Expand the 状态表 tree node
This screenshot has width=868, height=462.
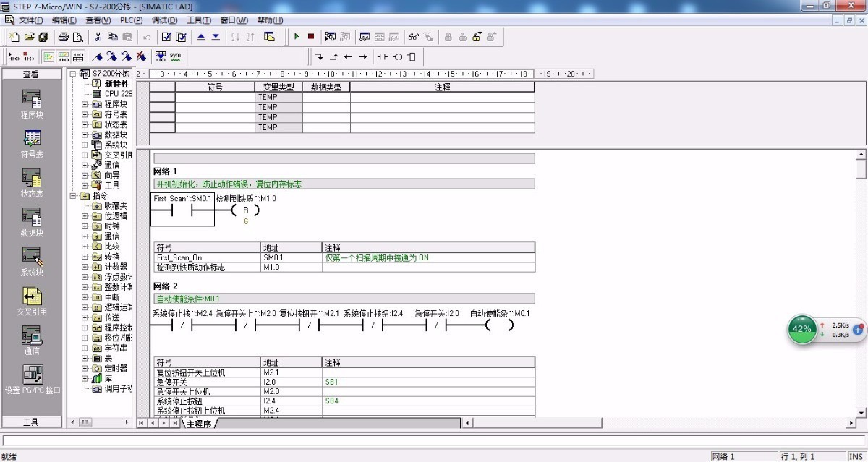coord(85,124)
